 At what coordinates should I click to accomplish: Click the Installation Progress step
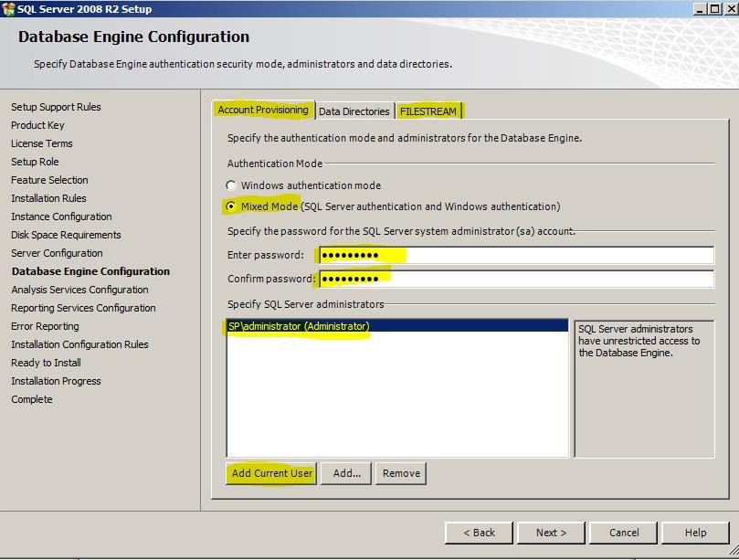(x=56, y=381)
